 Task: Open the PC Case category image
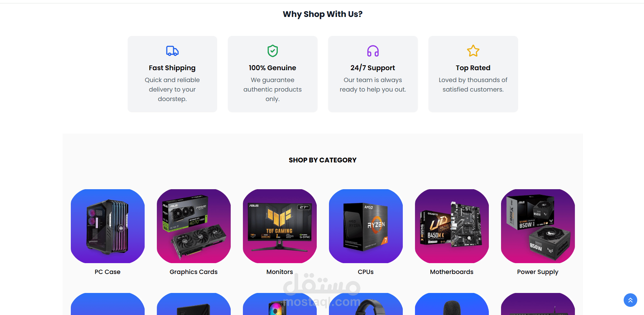click(108, 226)
